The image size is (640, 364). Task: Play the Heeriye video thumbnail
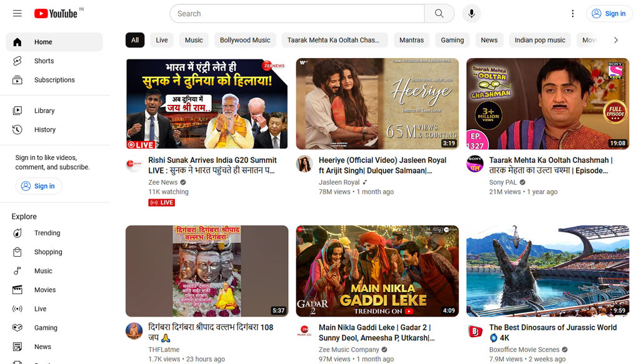[x=377, y=104]
